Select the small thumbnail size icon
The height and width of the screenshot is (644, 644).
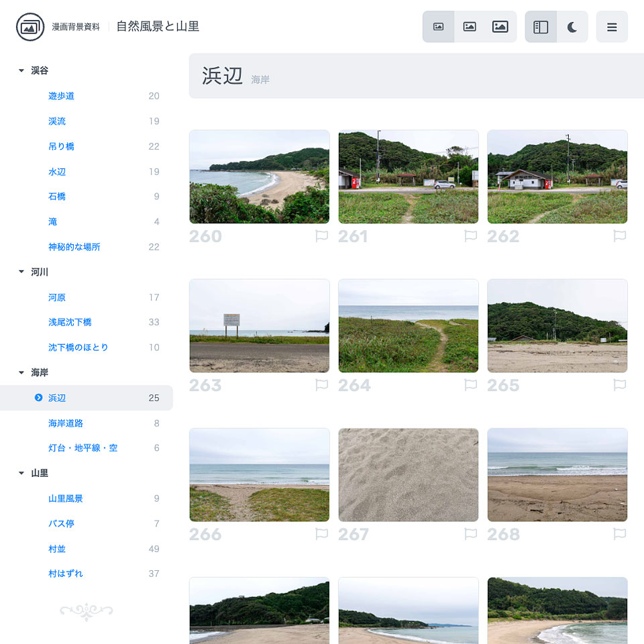point(439,27)
